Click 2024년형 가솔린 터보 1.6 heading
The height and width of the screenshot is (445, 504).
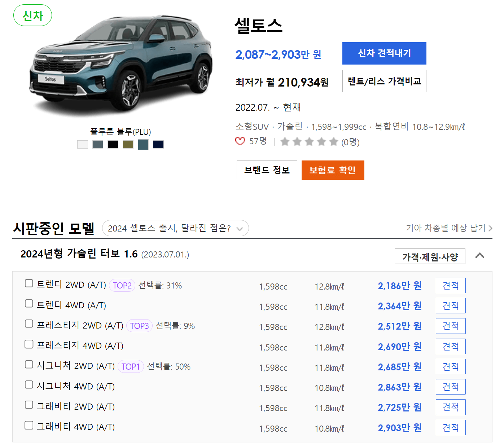(79, 254)
